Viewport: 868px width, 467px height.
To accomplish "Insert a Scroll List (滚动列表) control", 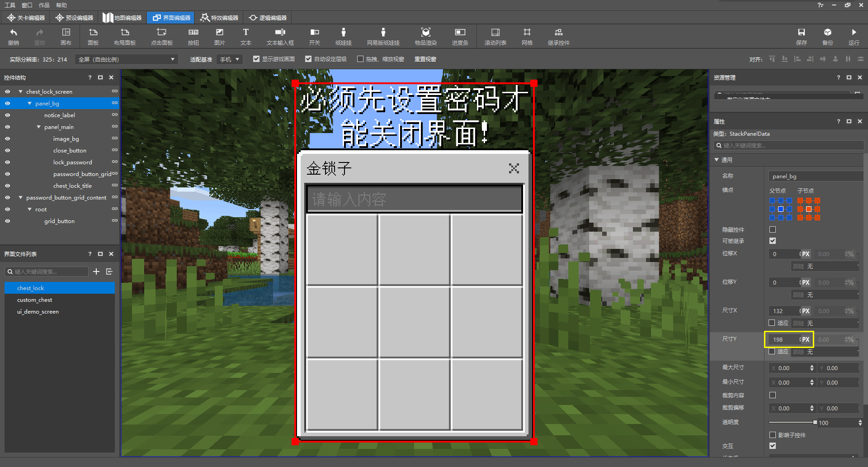I will coord(495,36).
